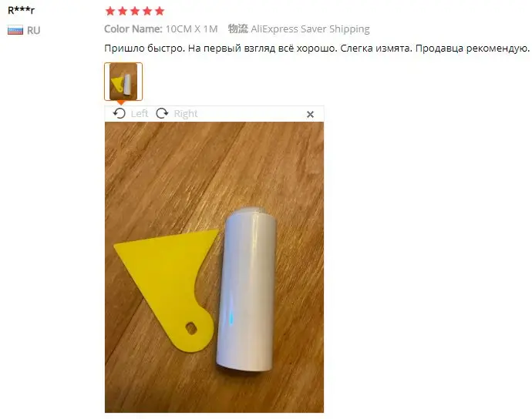The width and height of the screenshot is (532, 419).
Task: Click the RU country code text
Action: pyautogui.click(x=34, y=31)
